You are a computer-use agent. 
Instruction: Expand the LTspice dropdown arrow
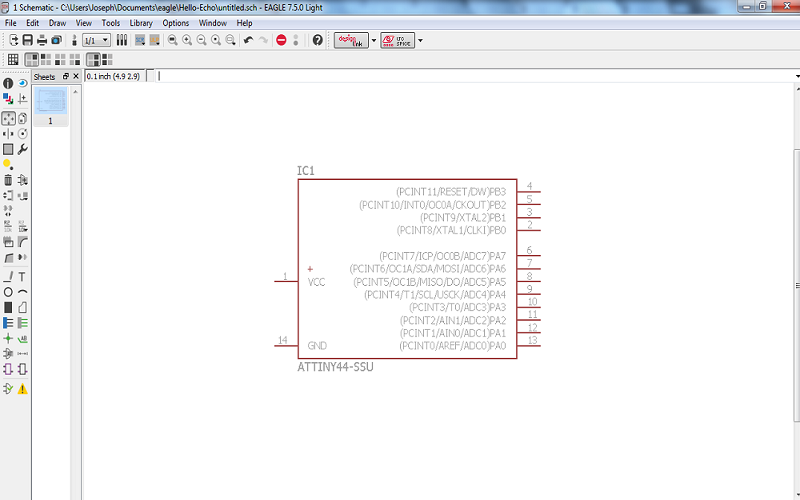click(x=420, y=40)
